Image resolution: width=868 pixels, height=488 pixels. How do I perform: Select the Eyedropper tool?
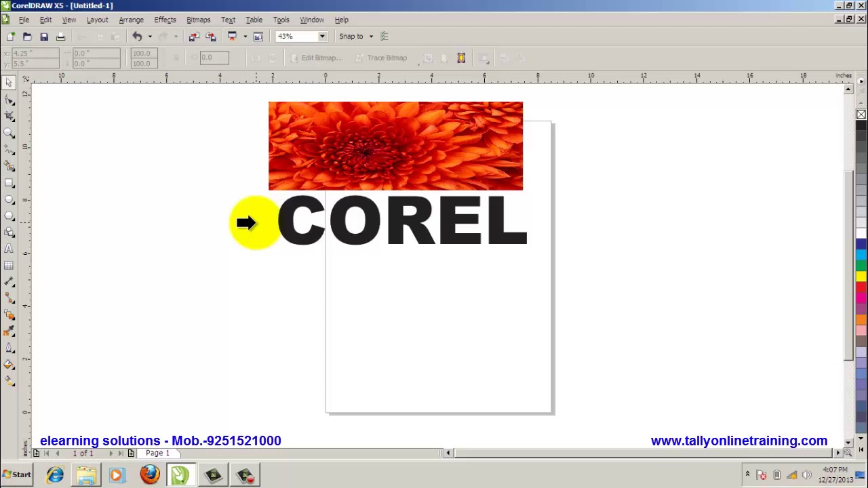pos(9,332)
